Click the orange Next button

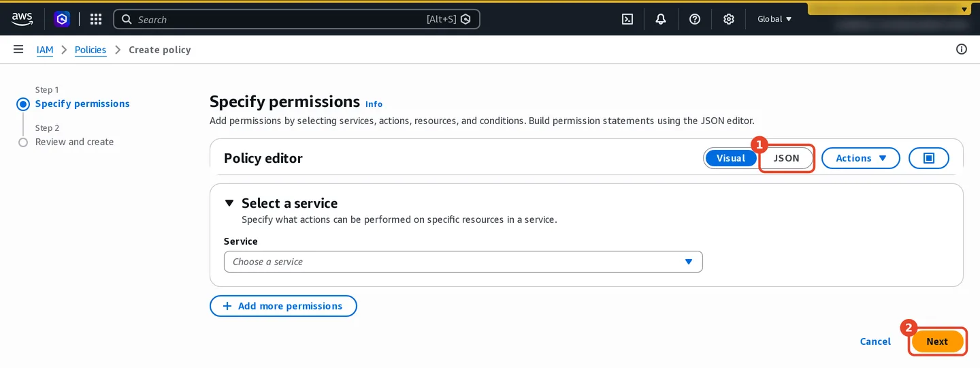point(937,341)
